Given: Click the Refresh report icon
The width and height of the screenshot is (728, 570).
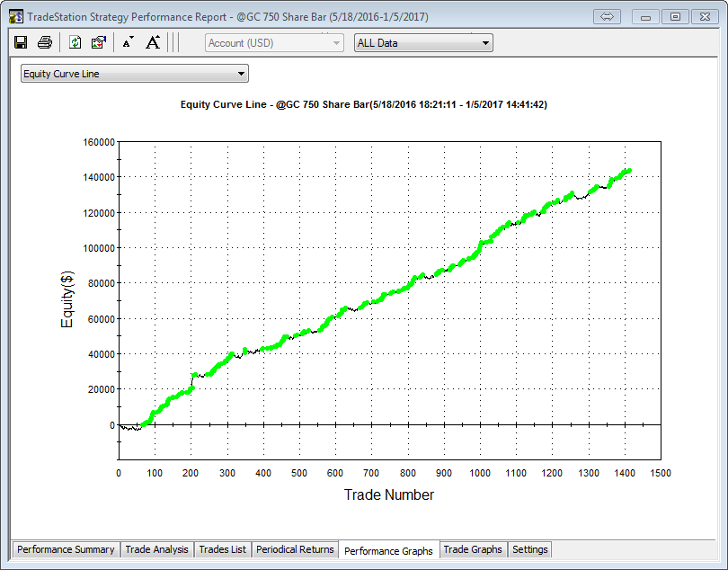Looking at the screenshot, I should 75,42.
